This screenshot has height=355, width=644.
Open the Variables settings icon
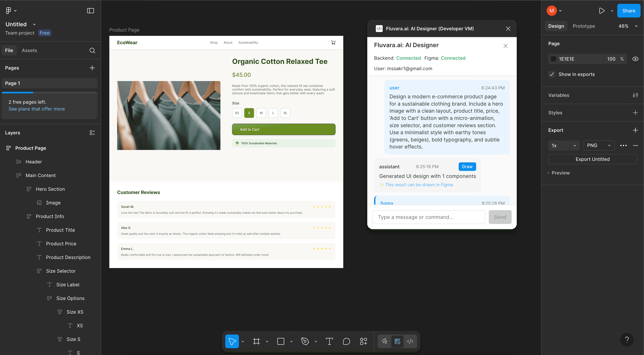pos(635,95)
